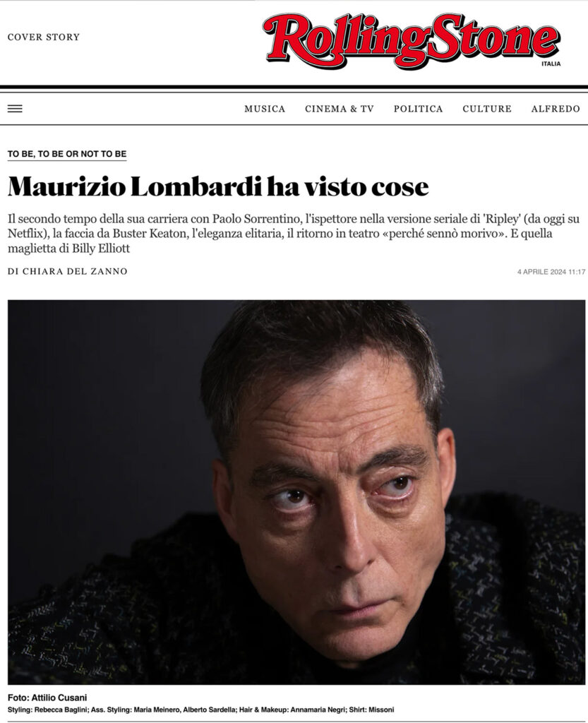Select the Politica menu item

[x=418, y=109]
